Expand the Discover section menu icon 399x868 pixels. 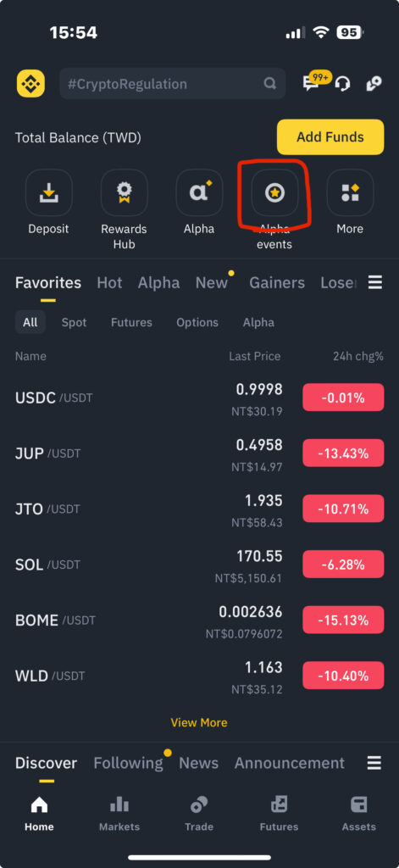tap(374, 764)
